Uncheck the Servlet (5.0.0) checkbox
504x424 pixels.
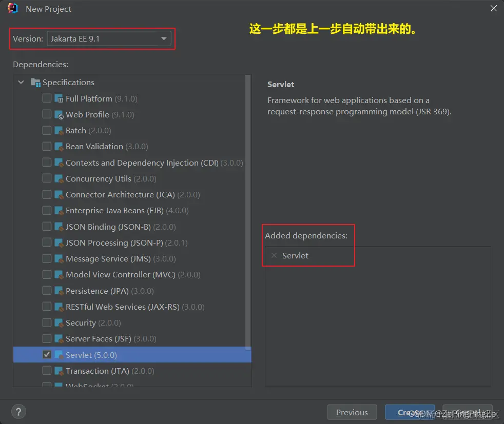click(47, 354)
